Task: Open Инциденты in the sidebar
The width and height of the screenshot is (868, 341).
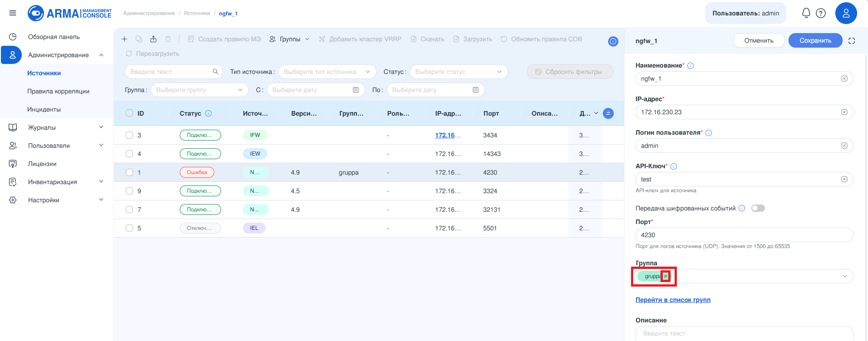Action: pyautogui.click(x=44, y=109)
